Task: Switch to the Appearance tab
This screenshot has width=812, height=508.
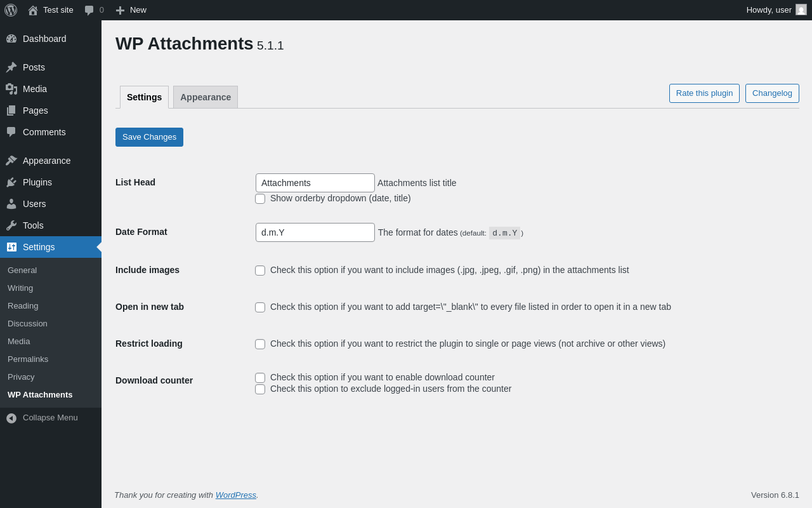Action: 206,97
